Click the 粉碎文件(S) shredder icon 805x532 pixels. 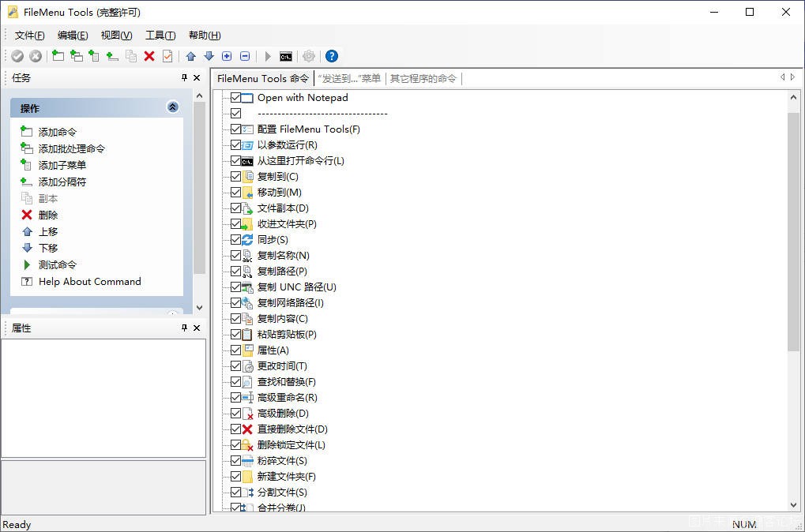[247, 461]
